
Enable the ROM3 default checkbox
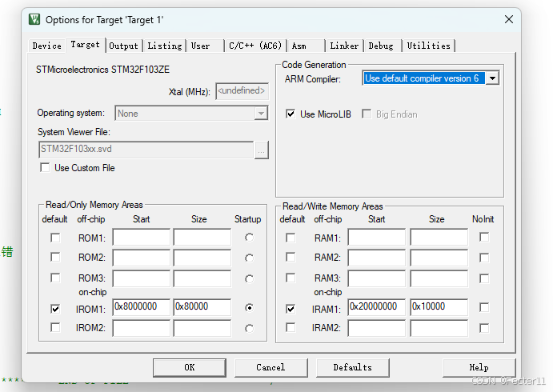pyautogui.click(x=55, y=278)
